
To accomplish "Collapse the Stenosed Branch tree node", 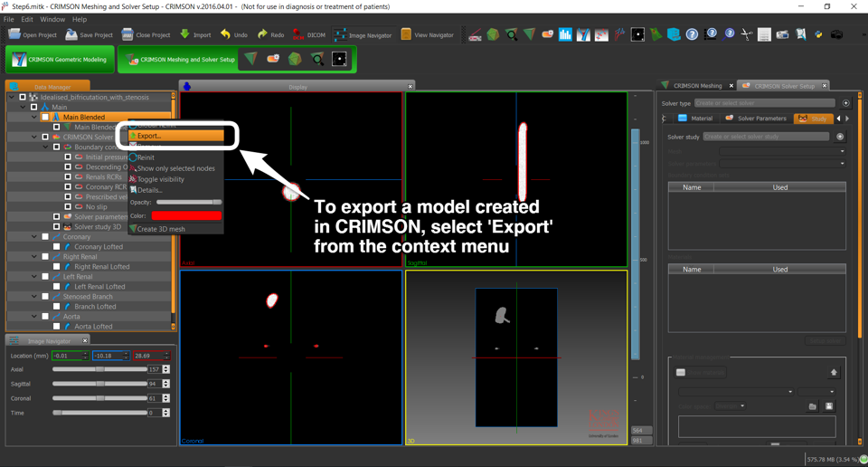I will point(34,297).
